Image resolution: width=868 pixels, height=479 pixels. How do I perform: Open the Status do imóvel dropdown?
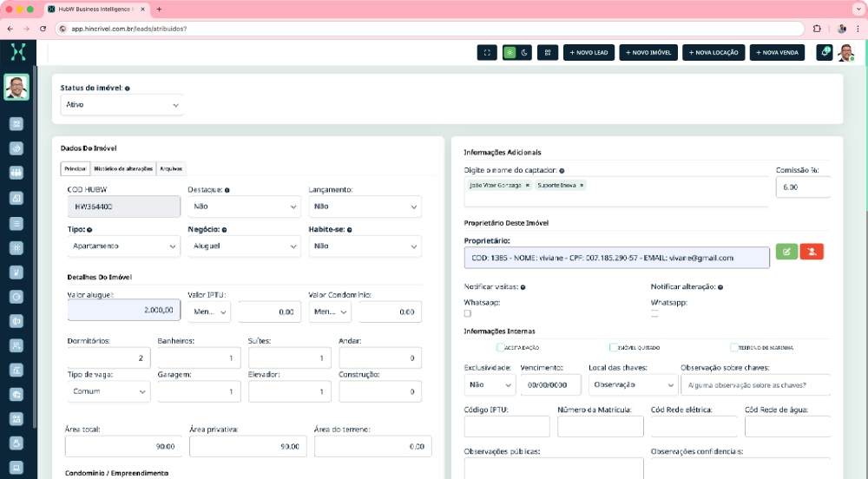coord(122,105)
